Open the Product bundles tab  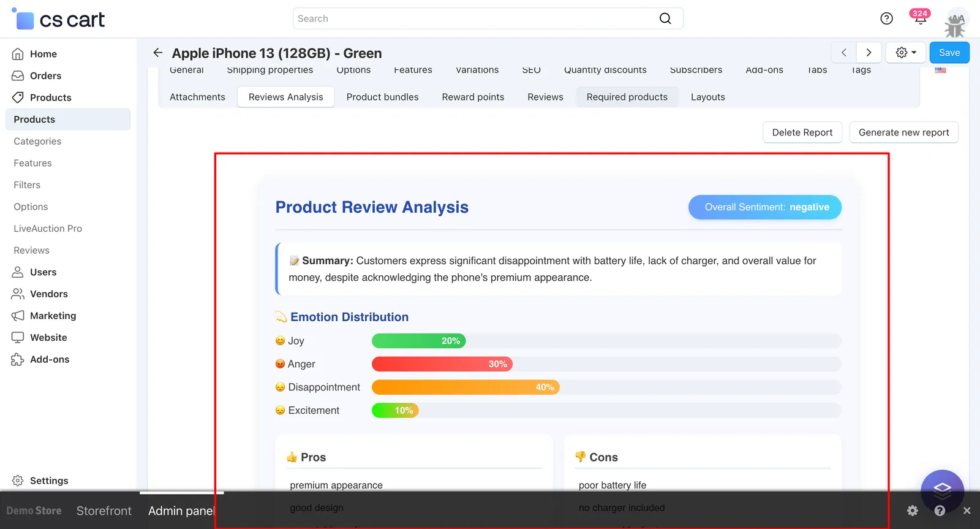tap(382, 97)
